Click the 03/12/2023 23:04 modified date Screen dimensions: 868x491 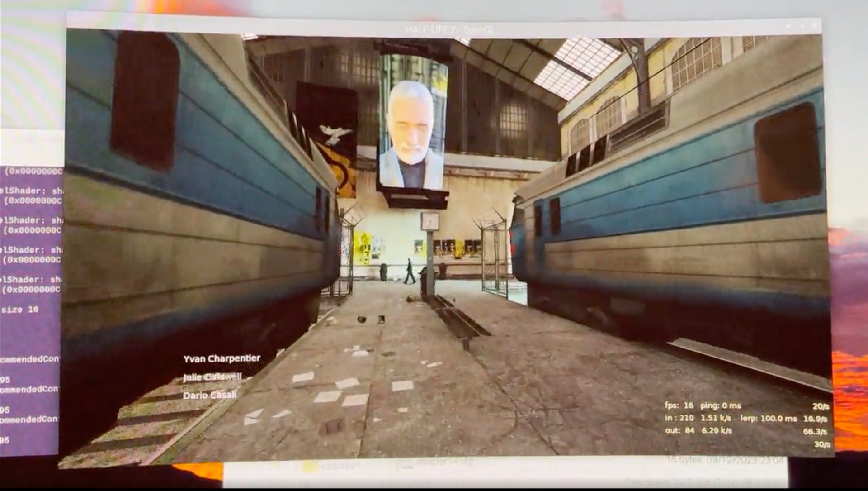[x=745, y=461]
